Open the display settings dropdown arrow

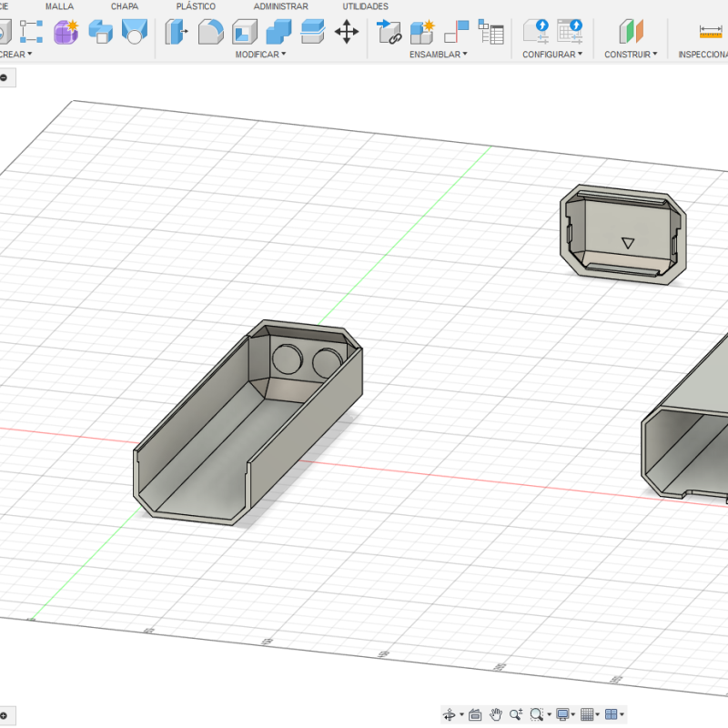pos(572,716)
